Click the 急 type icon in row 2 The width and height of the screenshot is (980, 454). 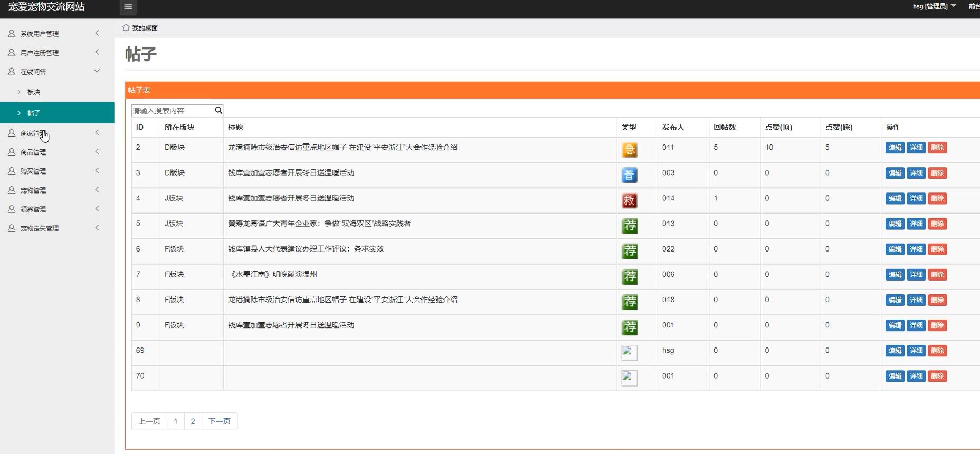coord(629,150)
